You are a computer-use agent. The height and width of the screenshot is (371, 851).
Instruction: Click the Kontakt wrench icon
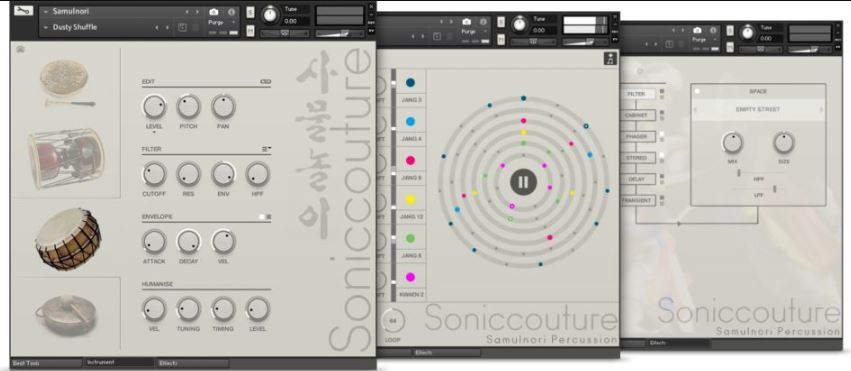click(23, 11)
